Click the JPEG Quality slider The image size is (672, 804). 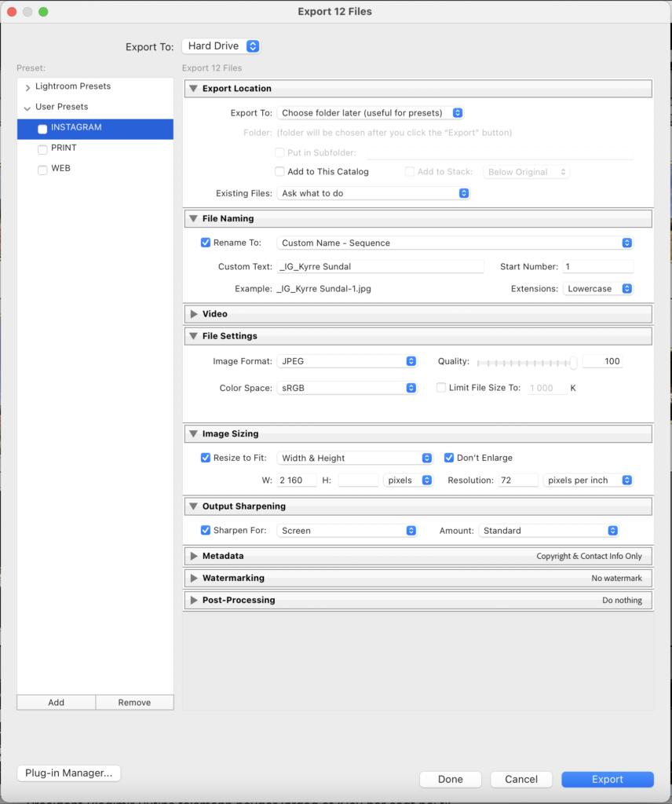pyautogui.click(x=526, y=362)
